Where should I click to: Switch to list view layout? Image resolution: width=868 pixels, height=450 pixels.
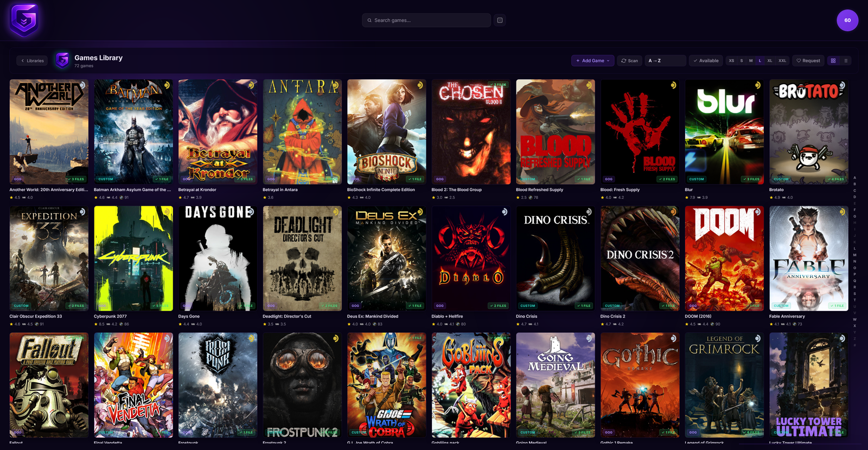(846, 61)
